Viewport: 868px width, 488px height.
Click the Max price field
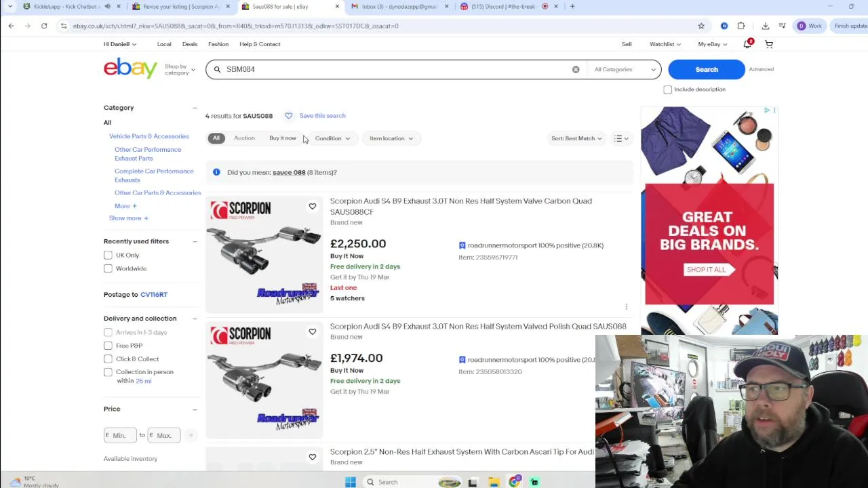[165, 435]
